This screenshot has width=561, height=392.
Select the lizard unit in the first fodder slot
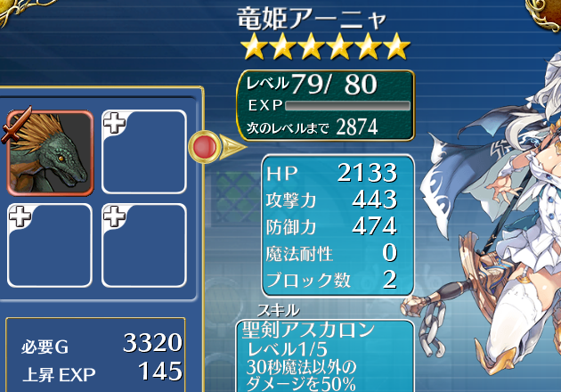[x=50, y=153]
